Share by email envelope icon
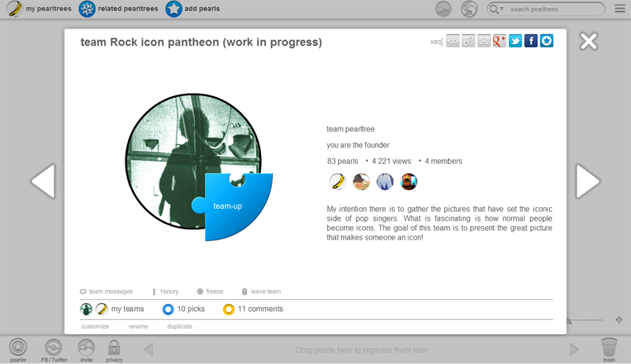The image size is (631, 364). click(x=484, y=41)
